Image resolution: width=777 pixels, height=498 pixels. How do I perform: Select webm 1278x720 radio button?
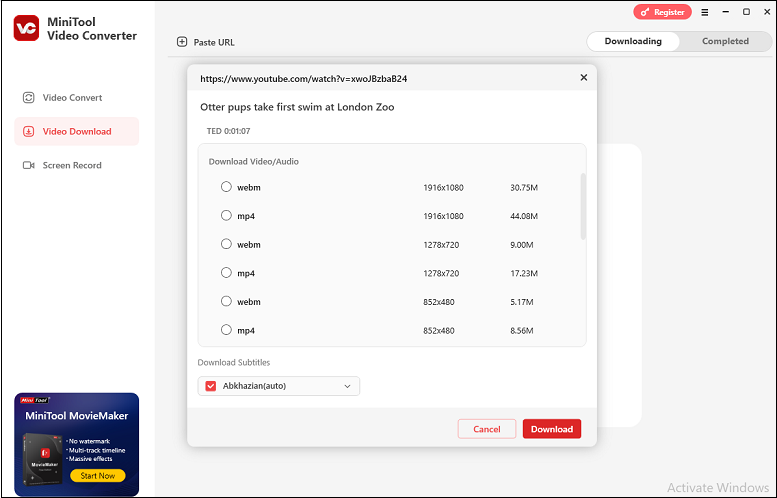coord(226,244)
